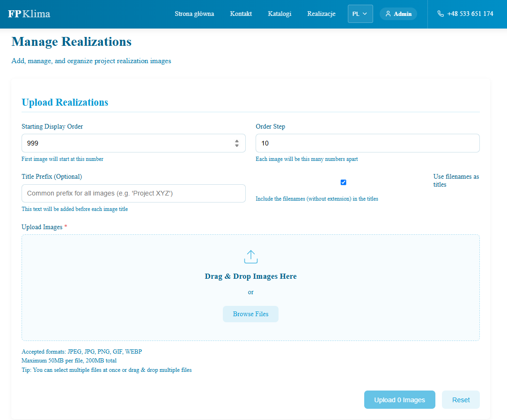Reset the upload form

tap(461, 400)
